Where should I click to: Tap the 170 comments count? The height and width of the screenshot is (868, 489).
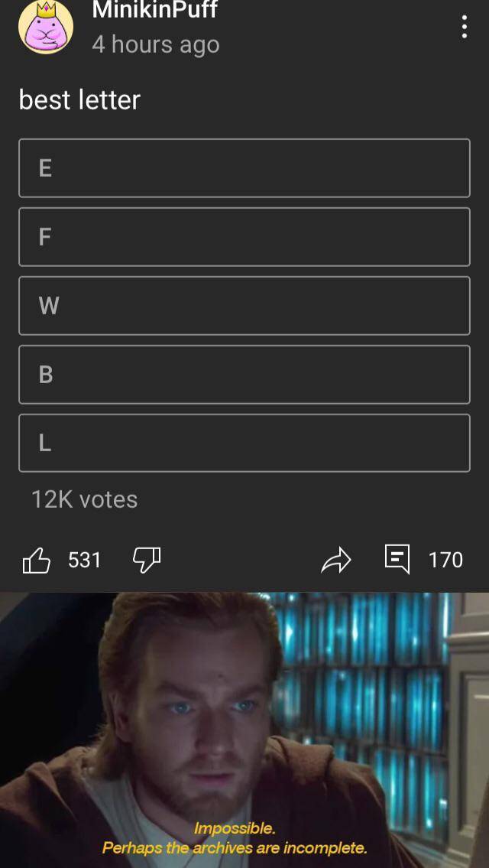[446, 560]
